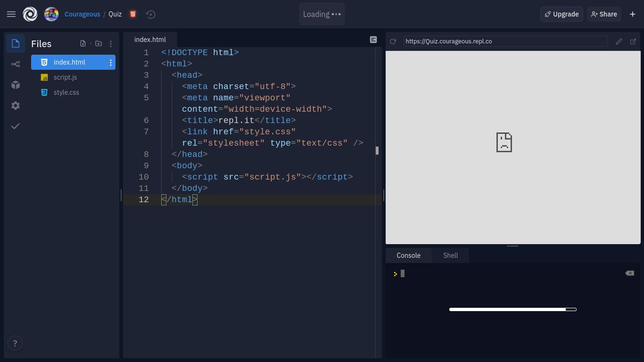Select the index.html editor tab
Image resolution: width=644 pixels, height=362 pixels.
click(x=150, y=40)
